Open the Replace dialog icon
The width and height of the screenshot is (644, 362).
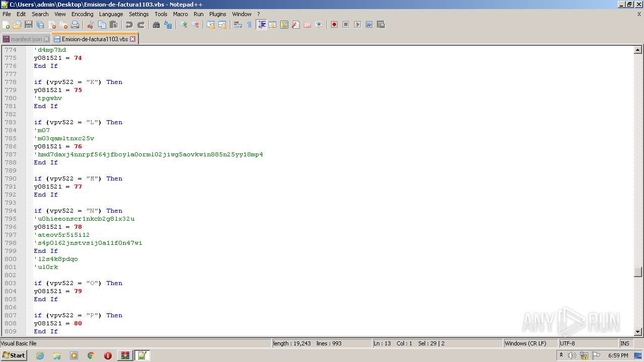[x=168, y=25]
